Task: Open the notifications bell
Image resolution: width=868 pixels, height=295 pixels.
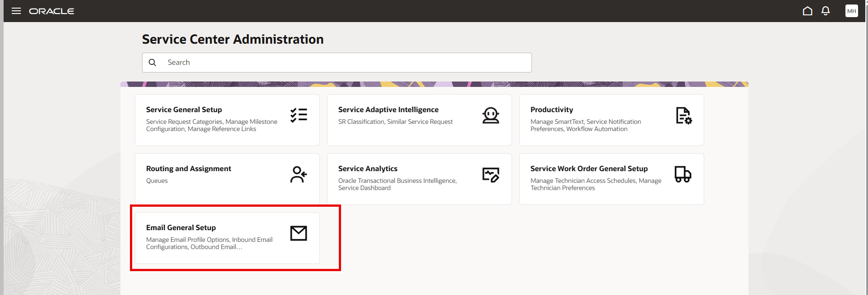Action: 826,11
